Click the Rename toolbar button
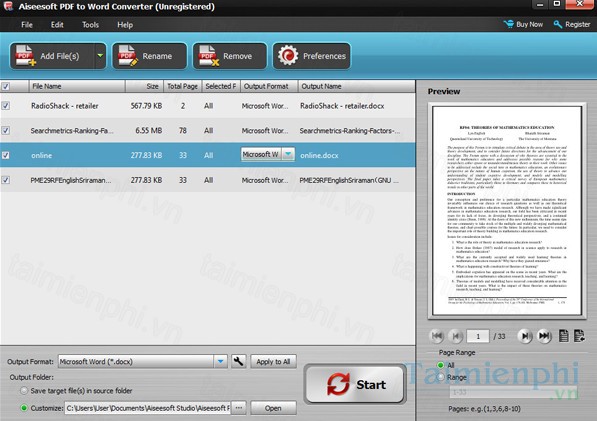This screenshot has height=421, width=597. pyautogui.click(x=149, y=56)
